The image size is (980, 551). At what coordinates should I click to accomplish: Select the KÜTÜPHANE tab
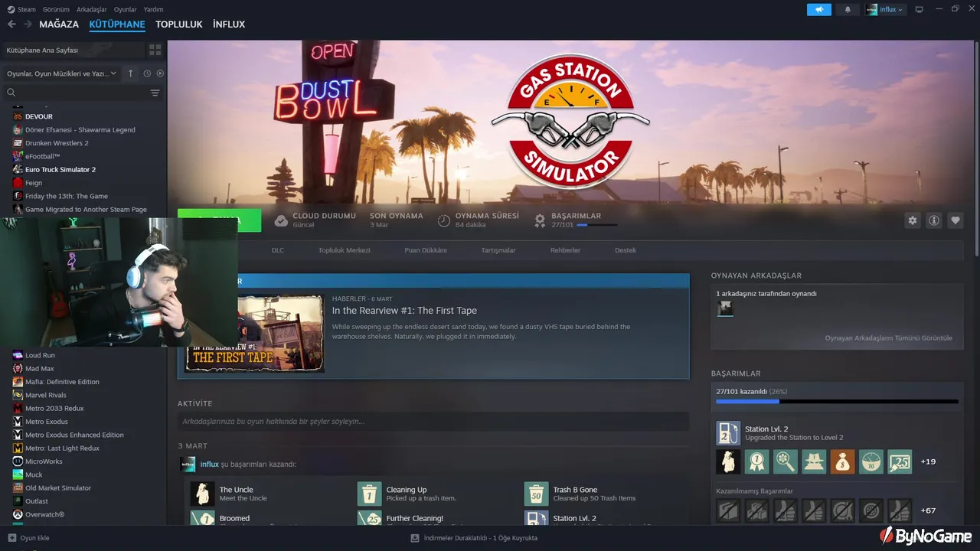117,24
